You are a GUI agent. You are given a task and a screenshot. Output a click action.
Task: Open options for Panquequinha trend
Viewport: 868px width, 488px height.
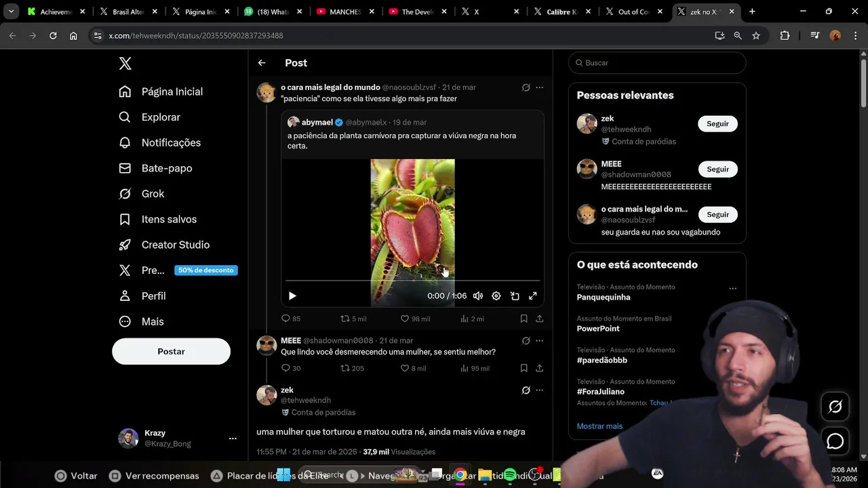732,289
